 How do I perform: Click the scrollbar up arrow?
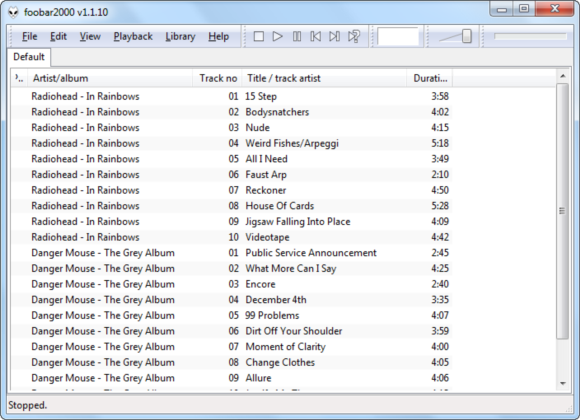(563, 76)
